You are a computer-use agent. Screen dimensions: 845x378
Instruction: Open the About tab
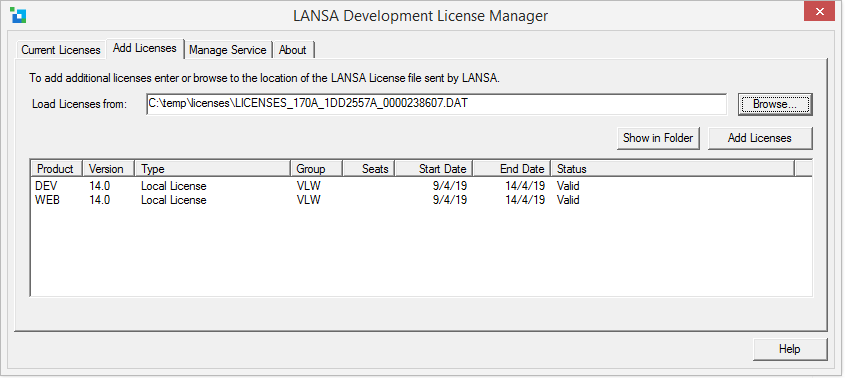pyautogui.click(x=293, y=50)
